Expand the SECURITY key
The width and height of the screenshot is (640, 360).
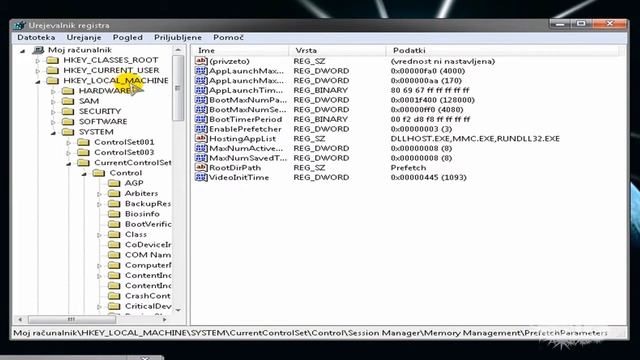[x=53, y=111]
